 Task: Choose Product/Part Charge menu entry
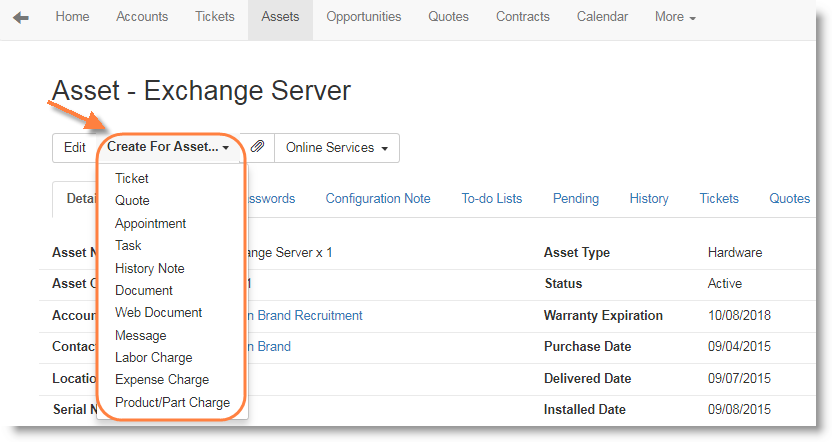(172, 402)
